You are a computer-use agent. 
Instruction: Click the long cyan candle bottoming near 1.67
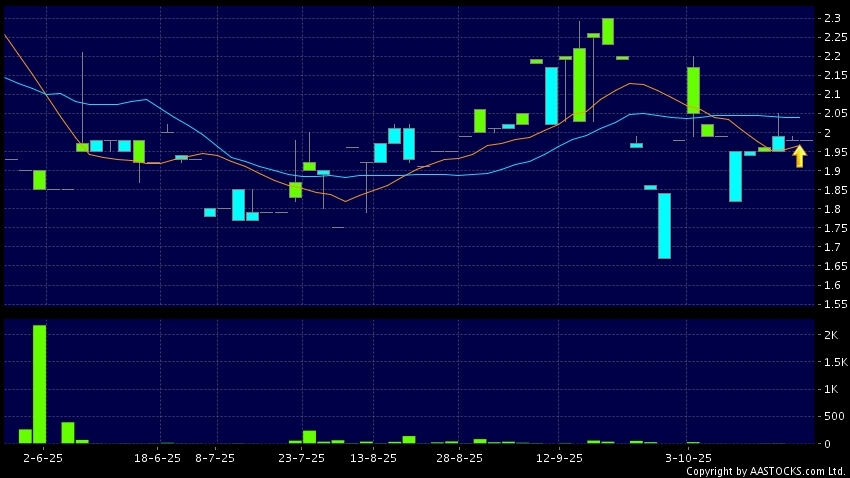click(664, 225)
